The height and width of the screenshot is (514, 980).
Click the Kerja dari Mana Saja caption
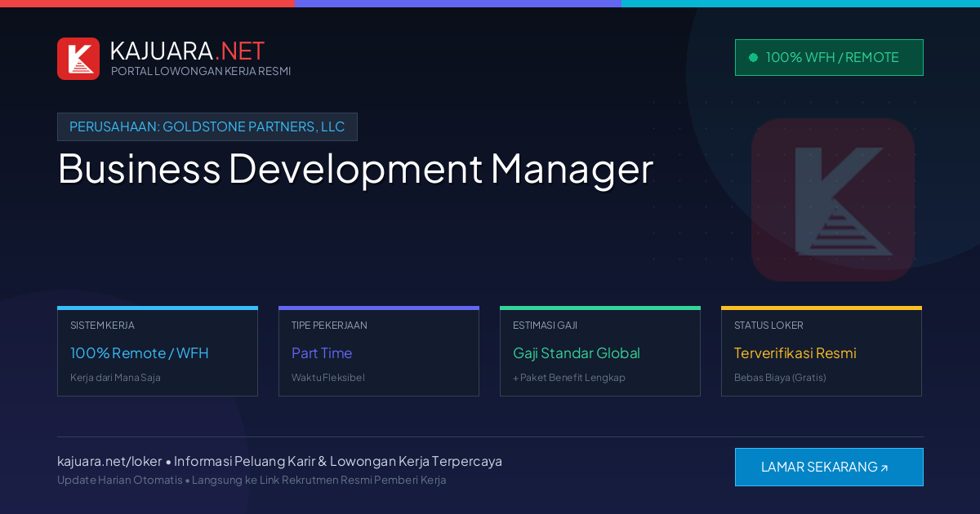coord(115,378)
